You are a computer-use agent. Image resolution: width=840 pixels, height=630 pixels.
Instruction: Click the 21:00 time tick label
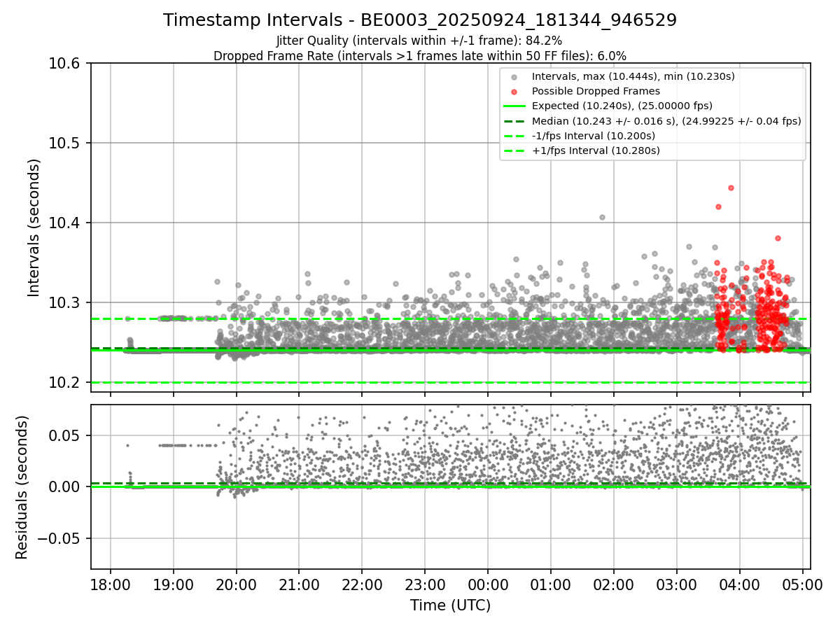[299, 584]
